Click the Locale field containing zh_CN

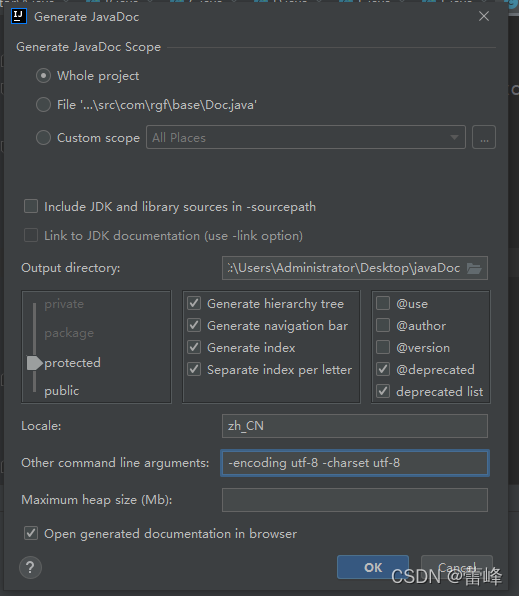(354, 426)
